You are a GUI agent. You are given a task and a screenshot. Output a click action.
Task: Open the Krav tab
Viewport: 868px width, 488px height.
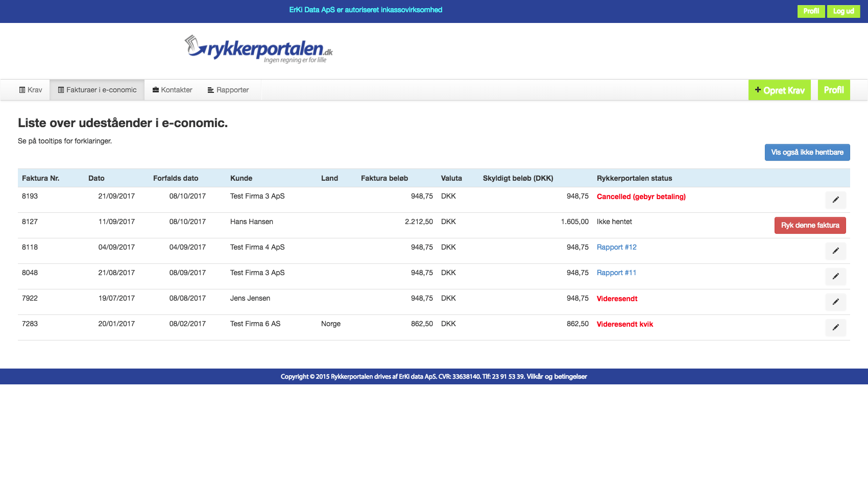tap(31, 90)
